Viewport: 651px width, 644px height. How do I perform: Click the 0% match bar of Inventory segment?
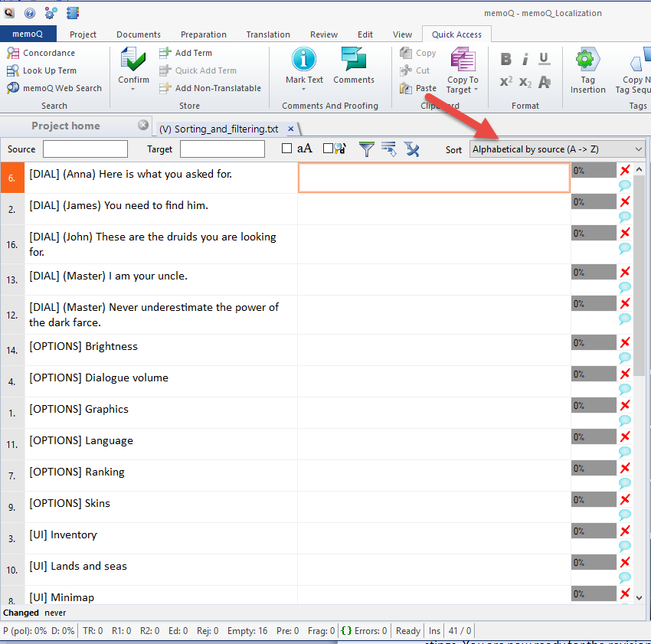click(x=594, y=531)
